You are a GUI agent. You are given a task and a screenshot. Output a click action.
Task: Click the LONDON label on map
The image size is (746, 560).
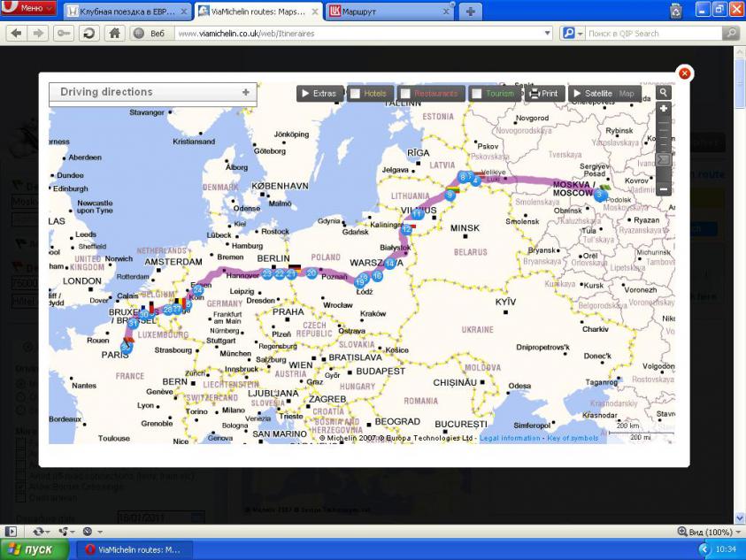pyautogui.click(x=81, y=281)
